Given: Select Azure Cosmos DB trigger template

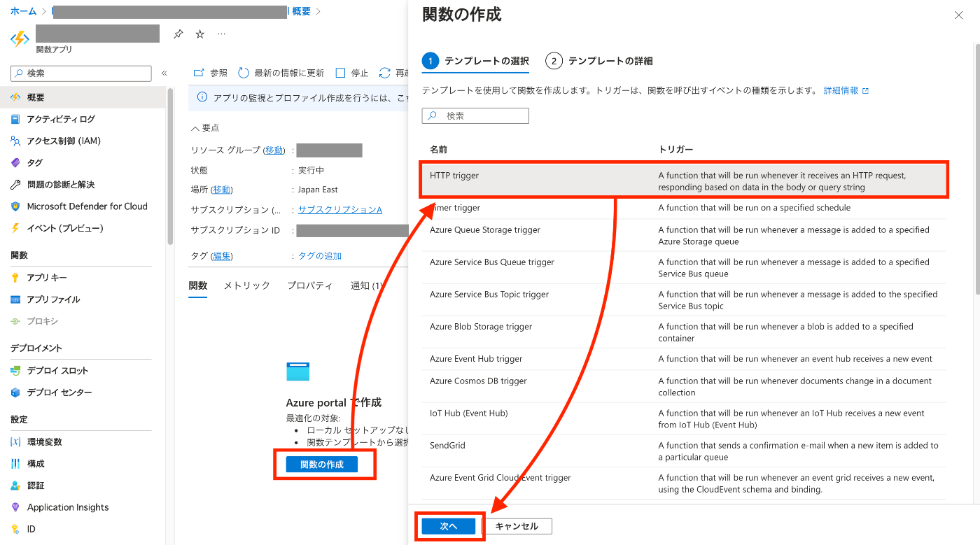Looking at the screenshot, I should pos(684,386).
